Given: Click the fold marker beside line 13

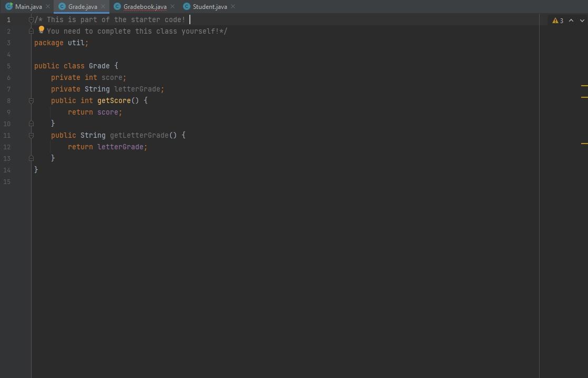Looking at the screenshot, I should [31, 158].
